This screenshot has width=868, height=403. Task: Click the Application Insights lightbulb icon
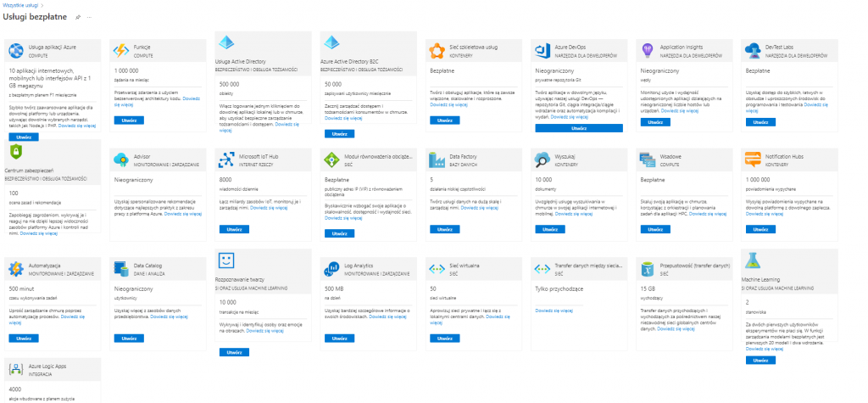[x=647, y=51]
